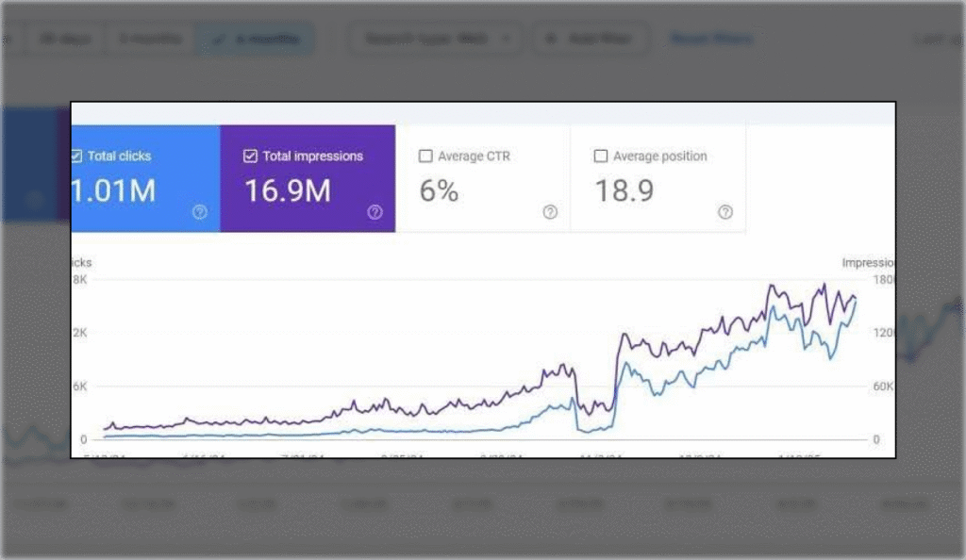The width and height of the screenshot is (966, 560).
Task: Check the Average position checkbox
Action: point(600,156)
